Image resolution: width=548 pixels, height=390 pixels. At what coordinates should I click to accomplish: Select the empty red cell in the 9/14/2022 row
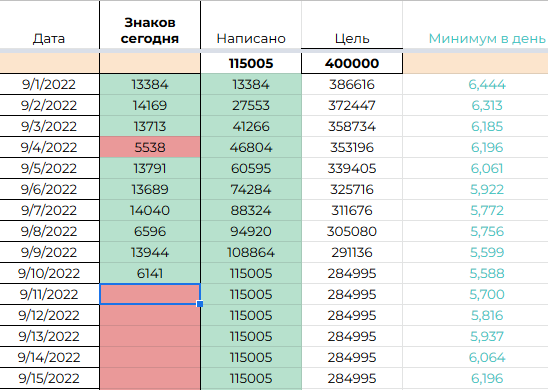click(150, 357)
